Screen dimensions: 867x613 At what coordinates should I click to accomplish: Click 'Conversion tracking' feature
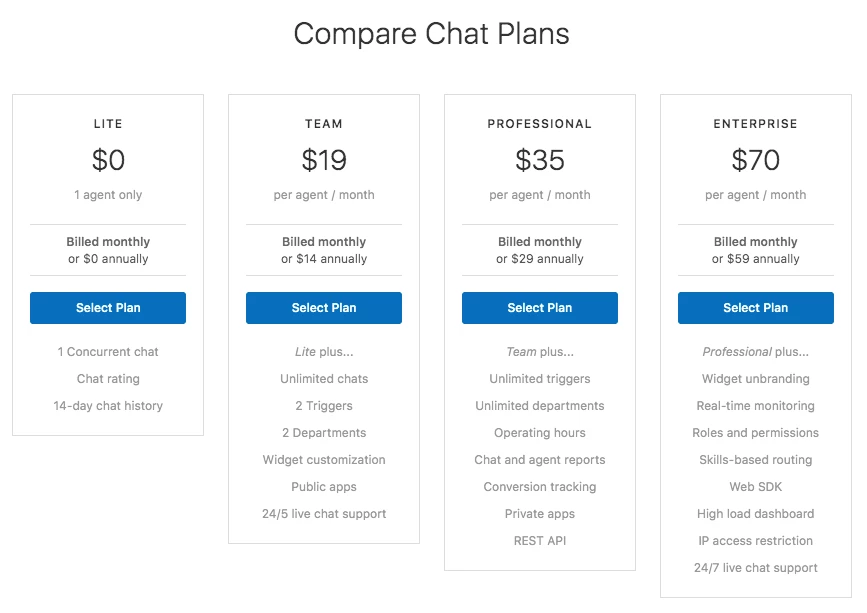[x=540, y=487]
